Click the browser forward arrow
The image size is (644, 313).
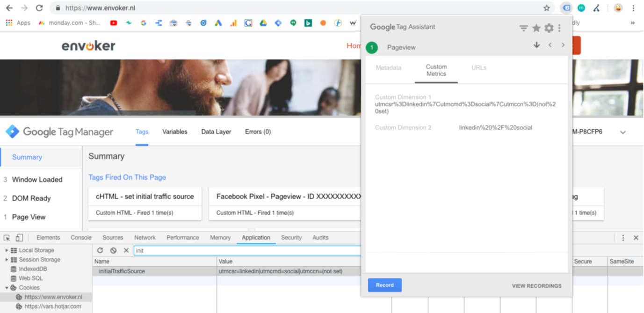pos(24,8)
